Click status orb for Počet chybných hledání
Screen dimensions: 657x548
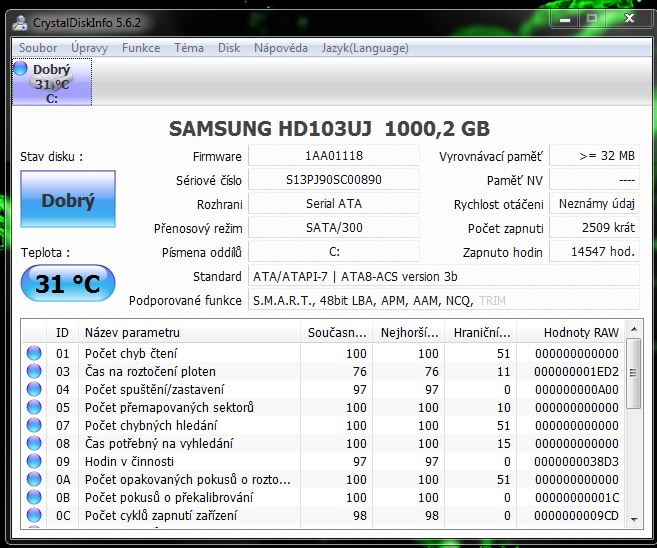[34, 425]
